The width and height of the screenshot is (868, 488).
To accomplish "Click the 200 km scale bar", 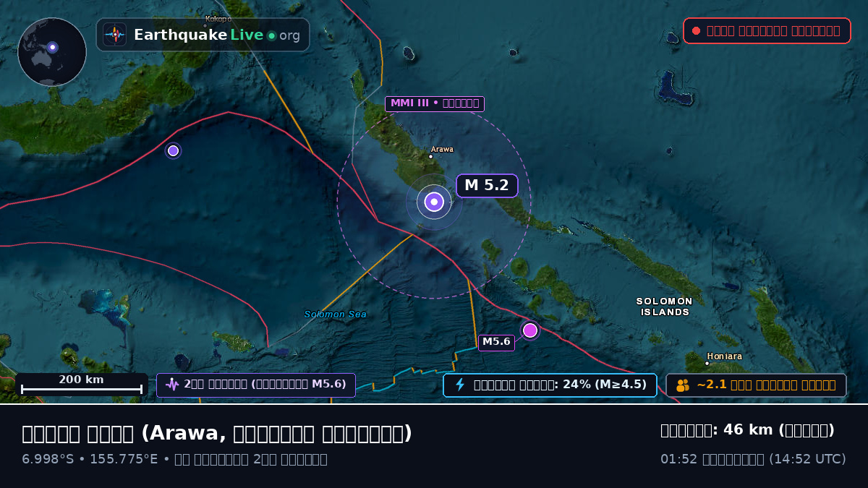I will pos(82,385).
